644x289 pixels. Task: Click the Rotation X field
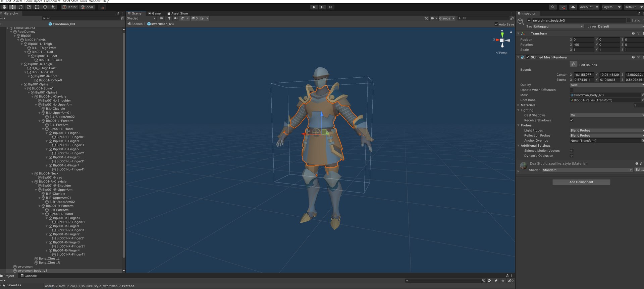click(584, 45)
